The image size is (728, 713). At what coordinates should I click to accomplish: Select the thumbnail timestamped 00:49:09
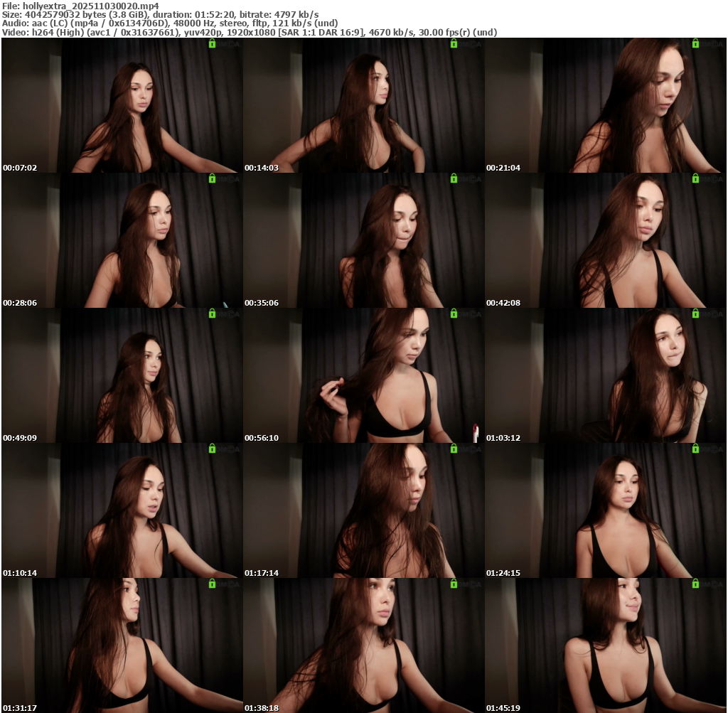click(122, 375)
